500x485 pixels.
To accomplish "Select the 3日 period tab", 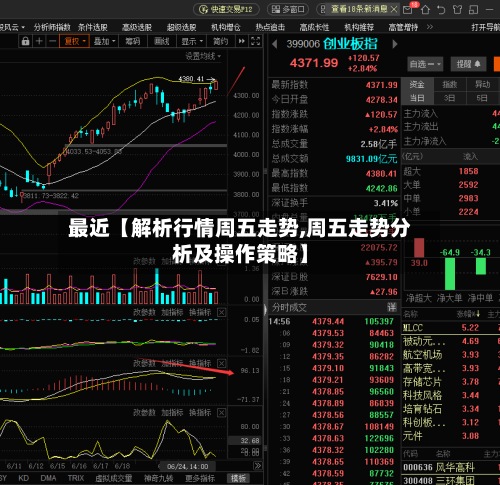I will (x=449, y=98).
